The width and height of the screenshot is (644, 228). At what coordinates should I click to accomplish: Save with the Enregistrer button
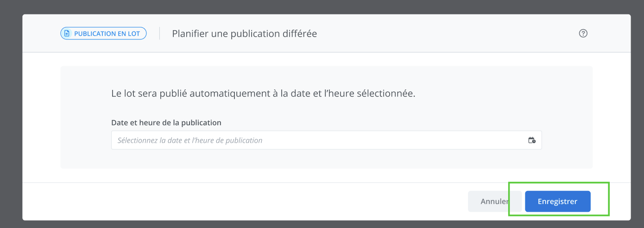[x=557, y=202]
